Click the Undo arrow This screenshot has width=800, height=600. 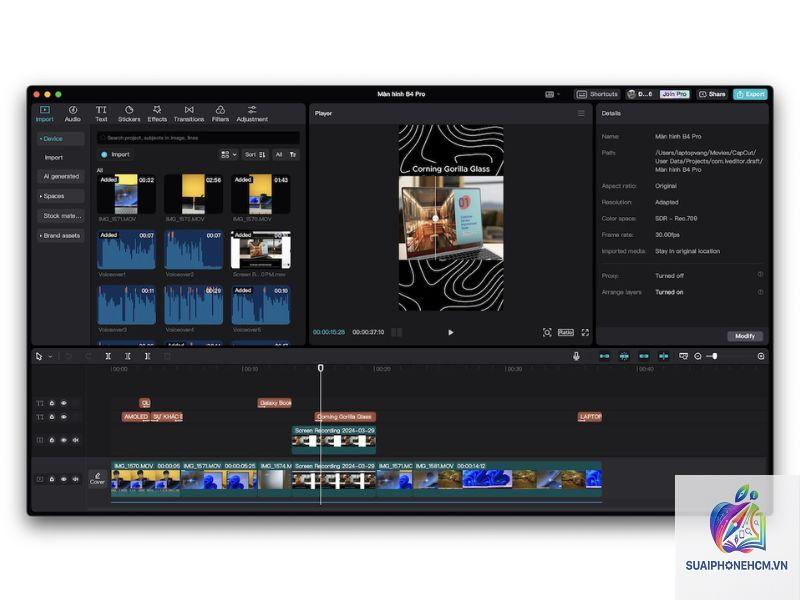point(68,357)
